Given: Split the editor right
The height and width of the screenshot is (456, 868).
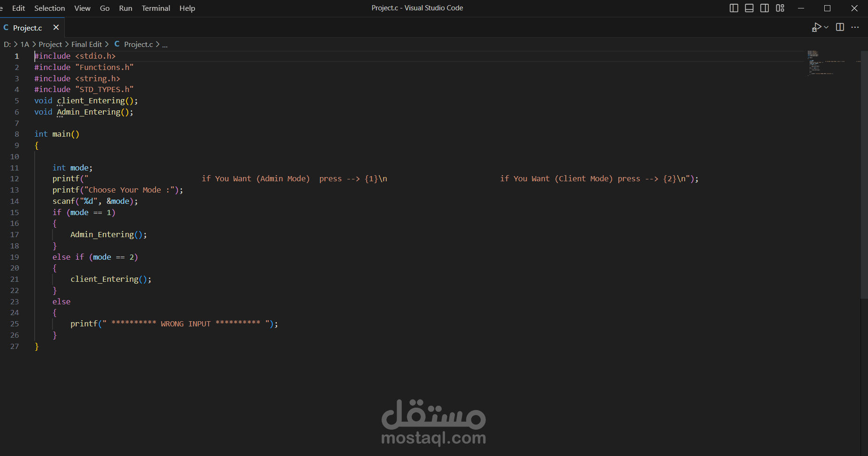Looking at the screenshot, I should (x=840, y=27).
